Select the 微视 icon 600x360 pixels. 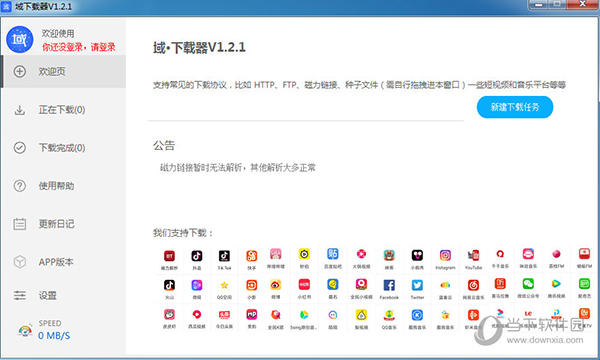coord(197,285)
